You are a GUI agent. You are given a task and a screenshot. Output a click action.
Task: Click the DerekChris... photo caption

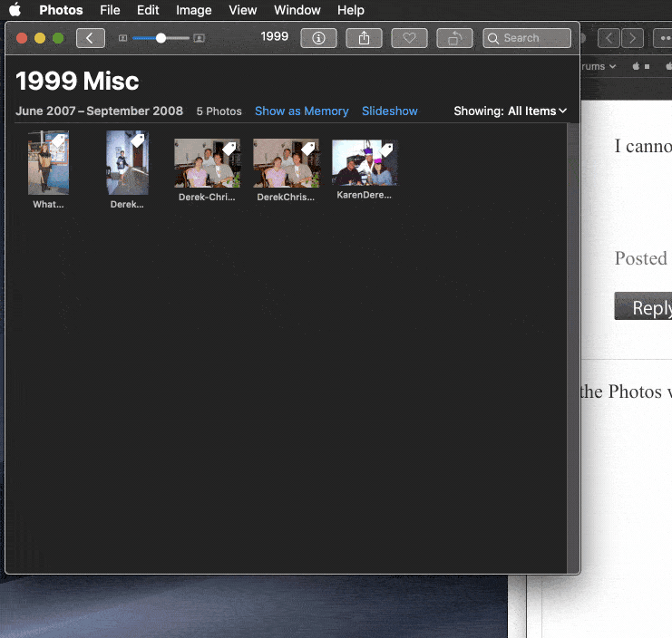[286, 197]
